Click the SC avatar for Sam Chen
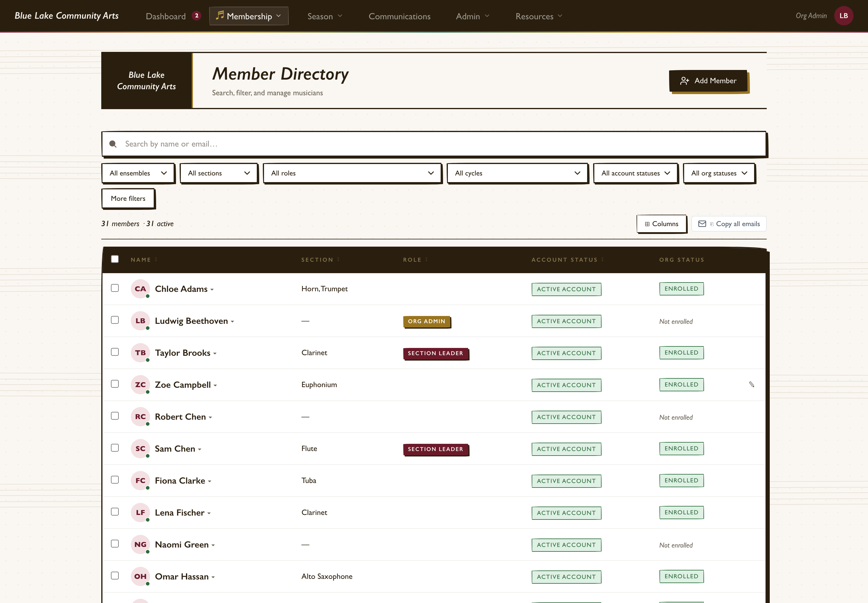Image resolution: width=868 pixels, height=603 pixels. (140, 448)
